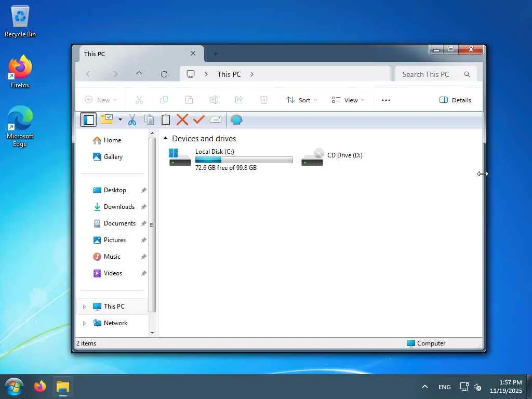
Task: Select Local Disk (C:) drive
Action: (x=231, y=158)
